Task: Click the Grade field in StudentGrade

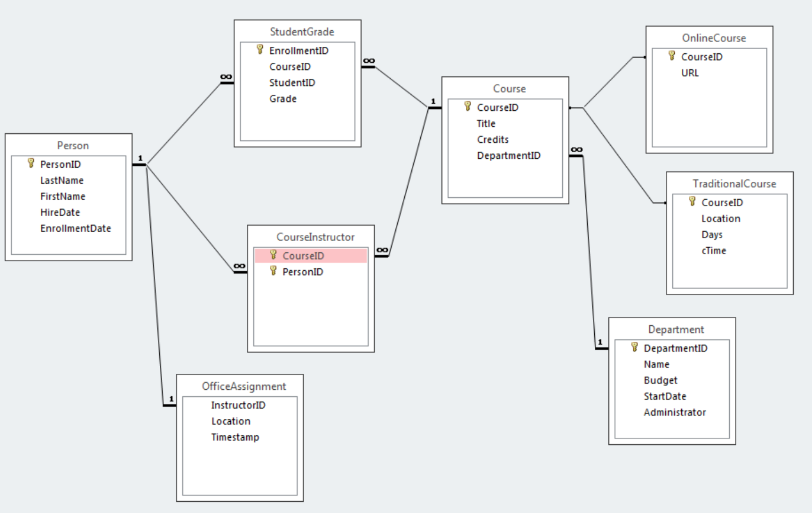Action: coord(282,98)
